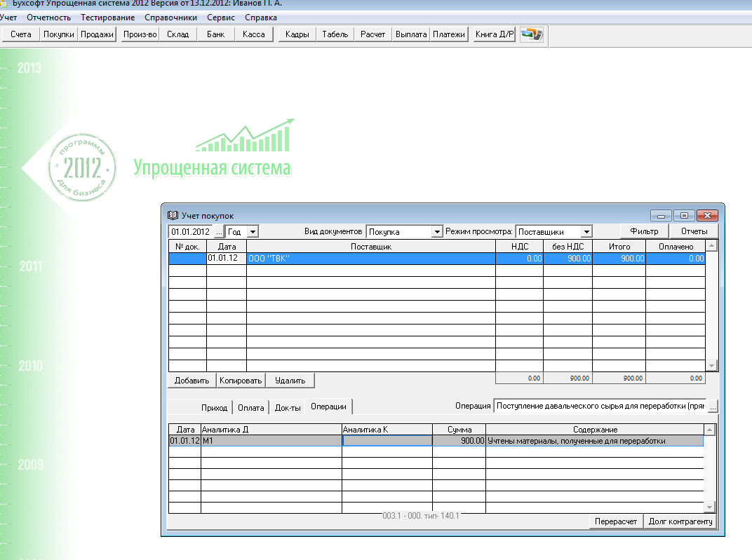Maximize the Учет покупок window
752x560 pixels.
684,216
